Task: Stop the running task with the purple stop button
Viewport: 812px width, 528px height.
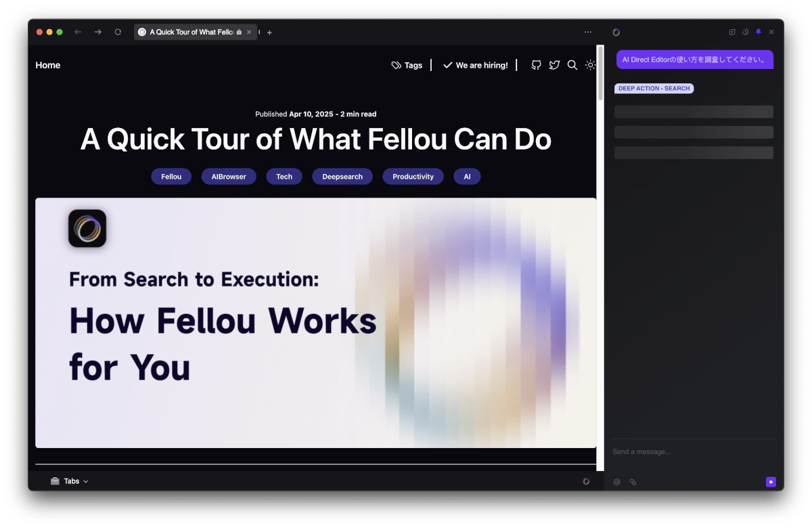Action: pyautogui.click(x=771, y=482)
